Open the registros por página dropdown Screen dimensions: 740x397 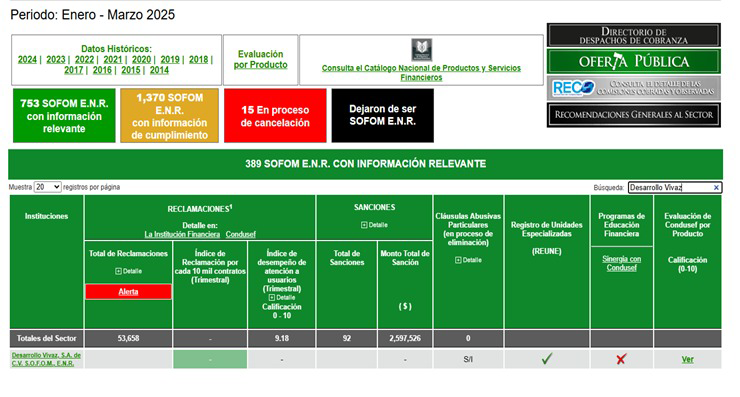[x=47, y=187]
